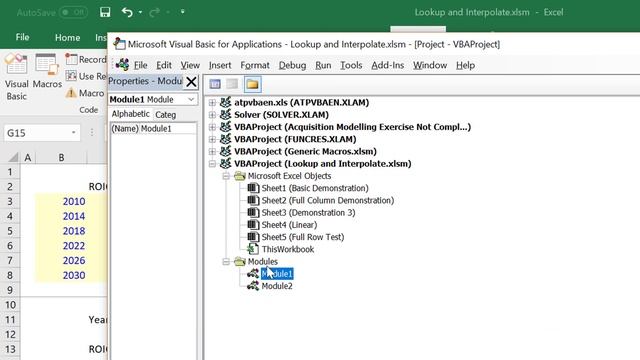Select ThisWorkbook in the project tree

pos(288,249)
